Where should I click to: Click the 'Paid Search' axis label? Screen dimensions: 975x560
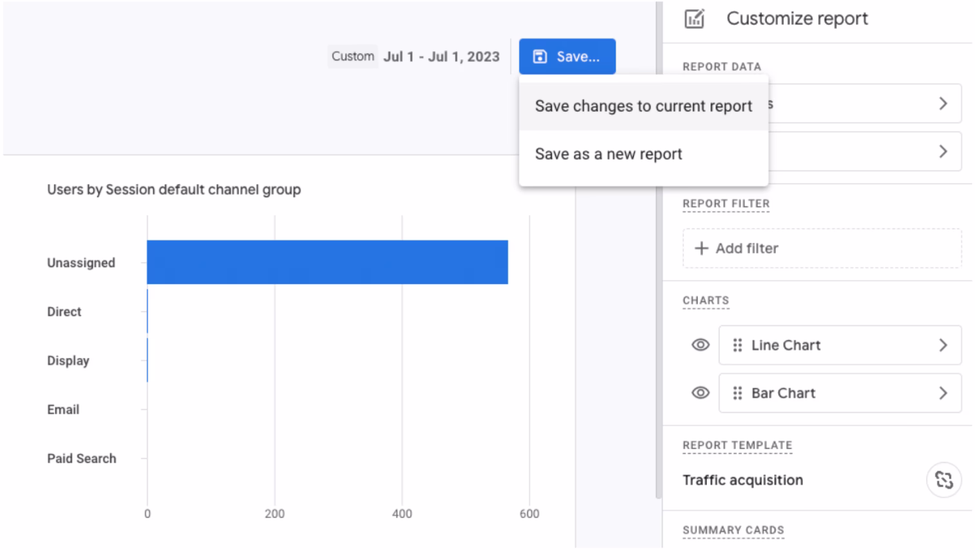(82, 458)
